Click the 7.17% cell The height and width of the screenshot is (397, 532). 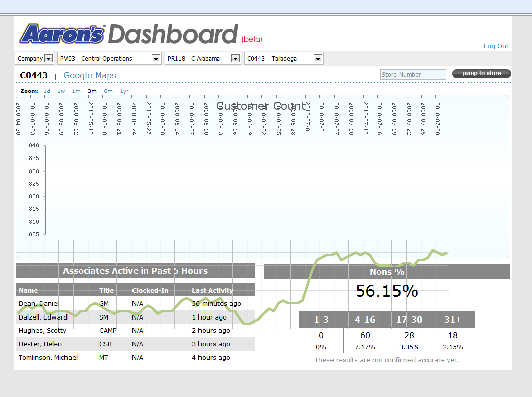pos(365,347)
